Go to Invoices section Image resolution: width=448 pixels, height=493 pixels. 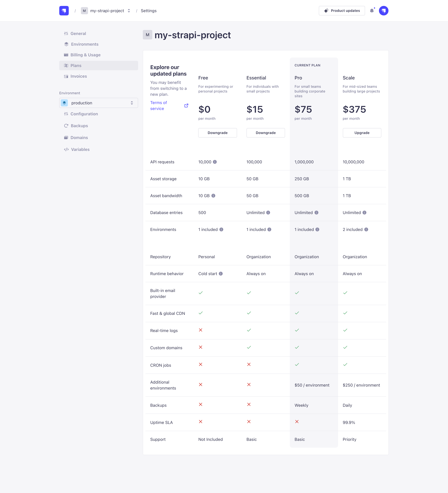[79, 76]
